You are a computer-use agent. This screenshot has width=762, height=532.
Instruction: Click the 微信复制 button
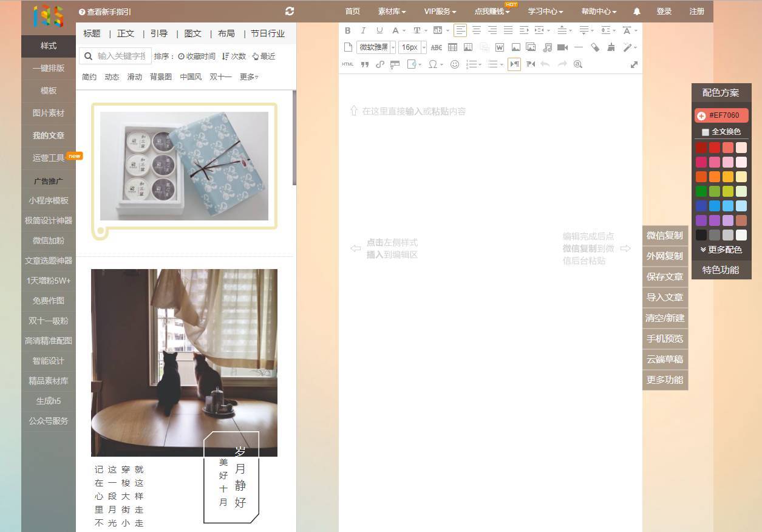(664, 235)
